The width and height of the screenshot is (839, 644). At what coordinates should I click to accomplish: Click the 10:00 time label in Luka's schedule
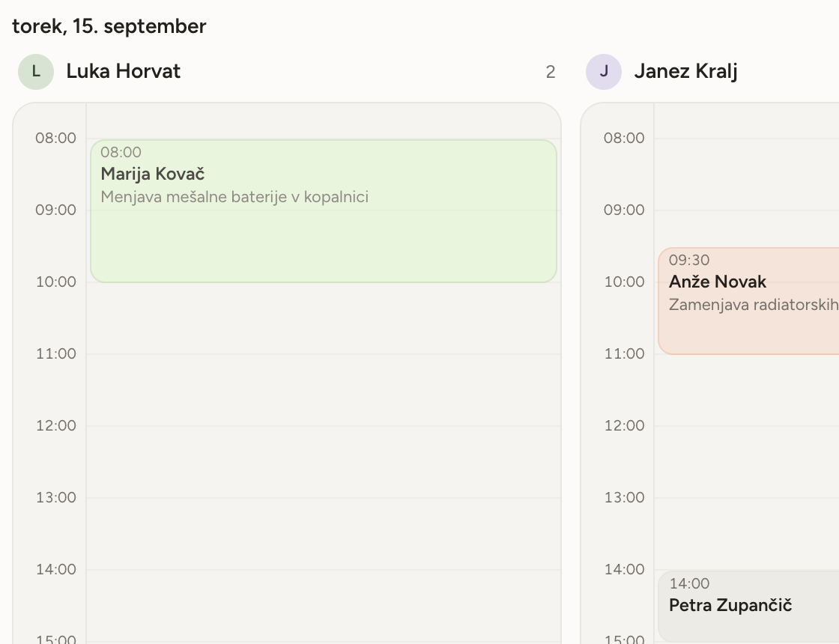click(56, 282)
